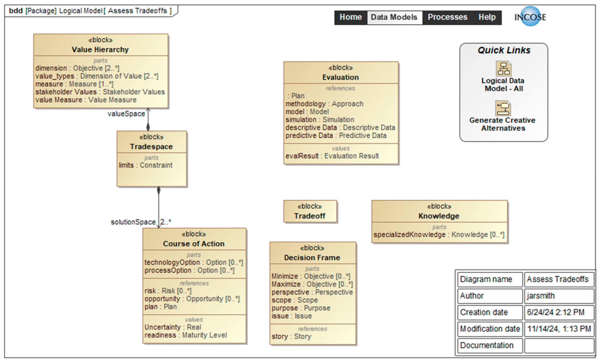Open the Help menu item
The width and height of the screenshot is (601, 364).
coord(487,17)
